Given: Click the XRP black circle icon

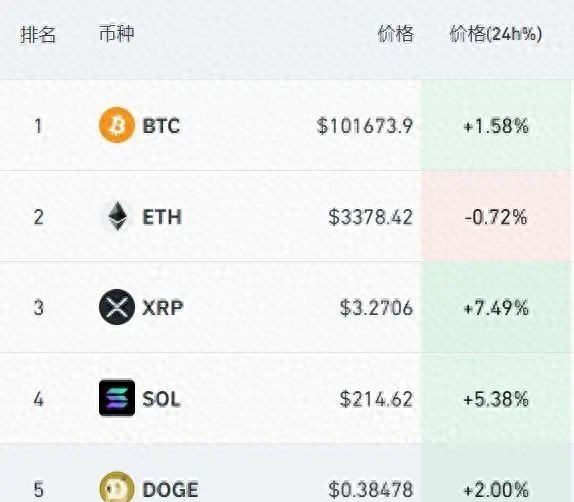Looking at the screenshot, I should (117, 307).
